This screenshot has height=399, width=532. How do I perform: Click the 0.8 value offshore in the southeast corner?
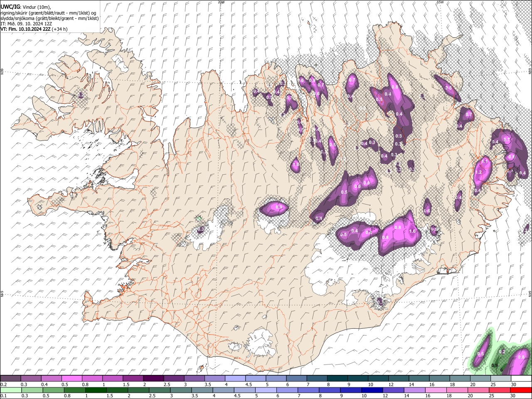522,357
